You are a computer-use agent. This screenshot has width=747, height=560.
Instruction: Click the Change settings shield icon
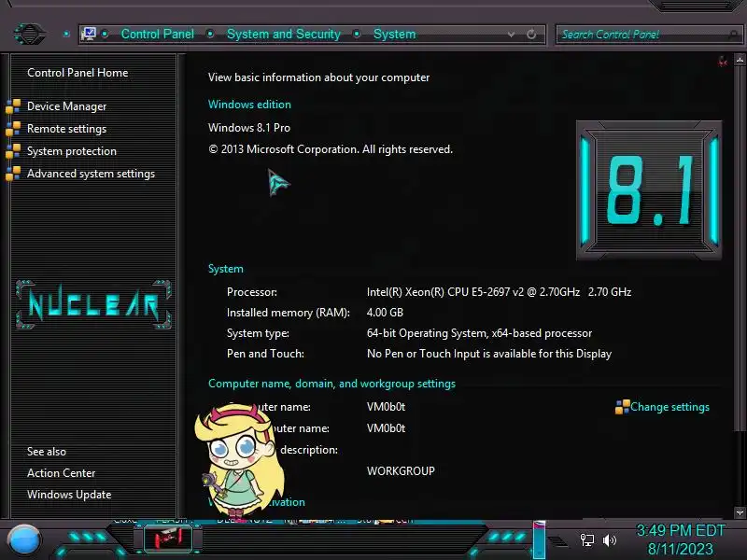click(x=622, y=407)
